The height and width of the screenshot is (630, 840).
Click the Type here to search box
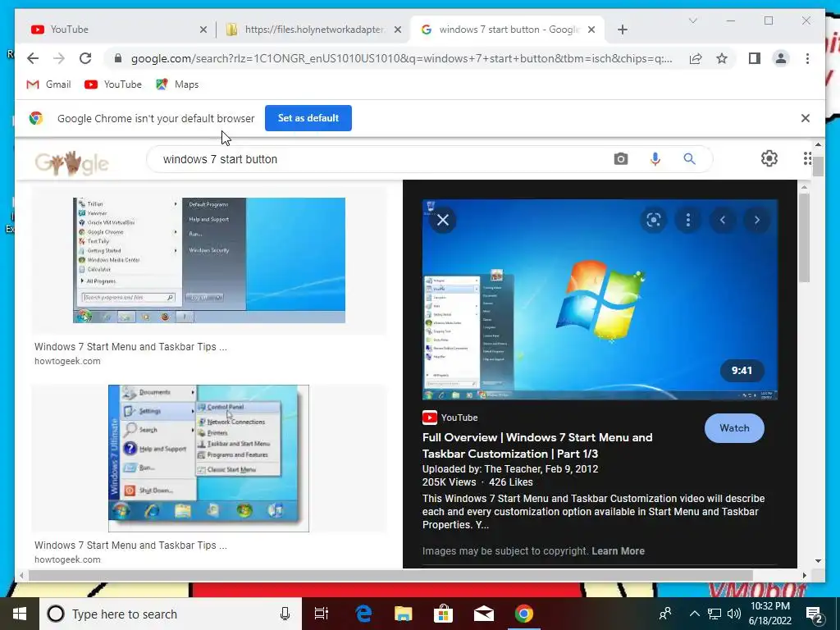(171, 614)
